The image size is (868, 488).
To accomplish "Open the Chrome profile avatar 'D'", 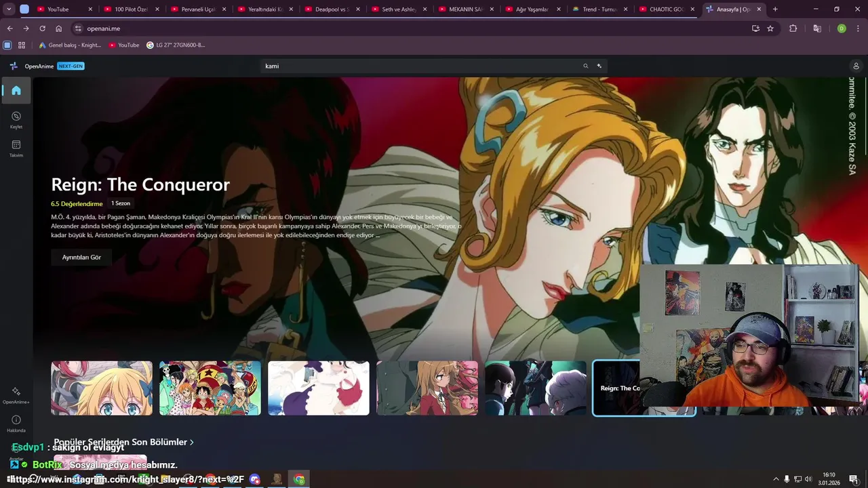I will coord(842,28).
